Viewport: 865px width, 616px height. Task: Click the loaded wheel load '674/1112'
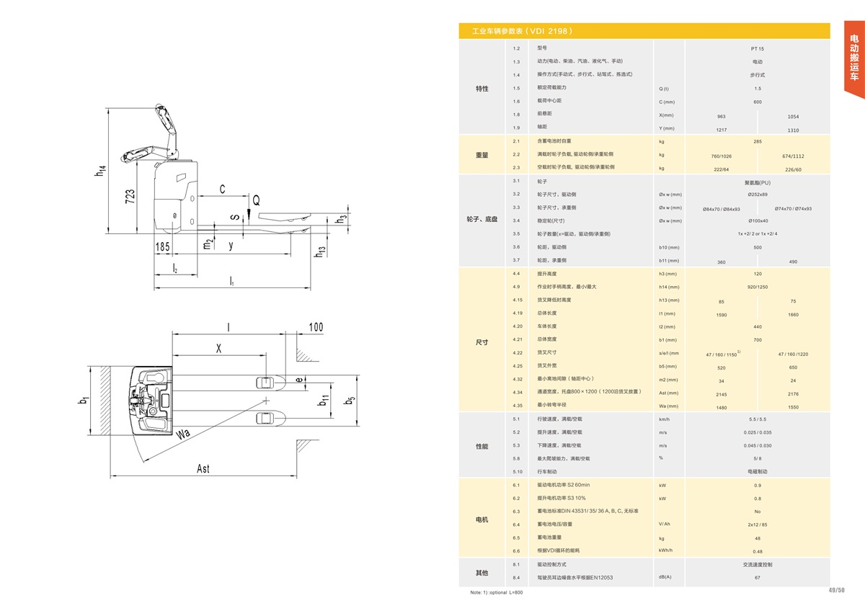tap(793, 156)
